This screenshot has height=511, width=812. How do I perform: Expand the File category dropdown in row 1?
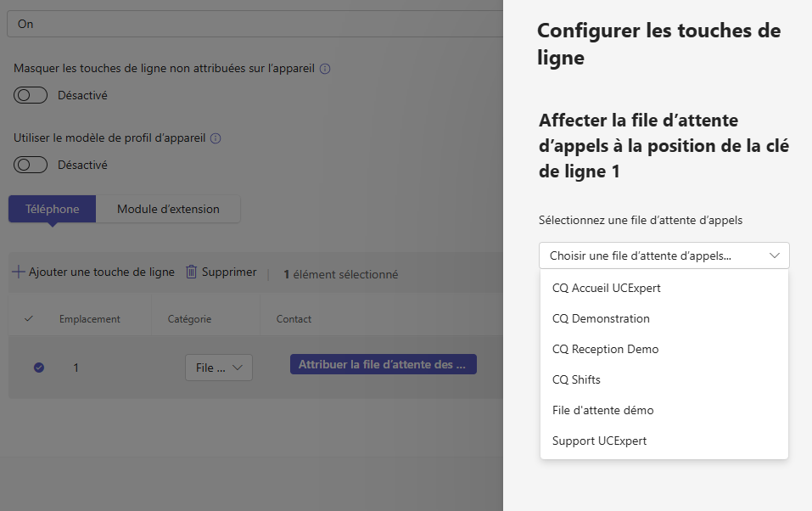218,368
